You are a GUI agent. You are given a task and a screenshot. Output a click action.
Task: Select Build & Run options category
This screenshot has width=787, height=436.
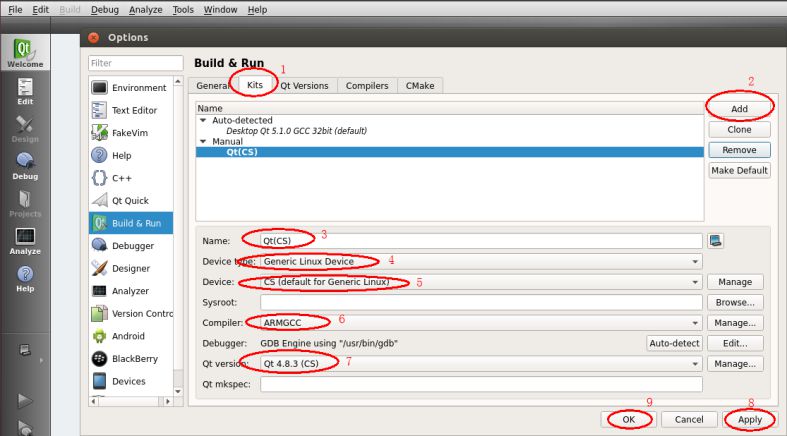click(131, 223)
